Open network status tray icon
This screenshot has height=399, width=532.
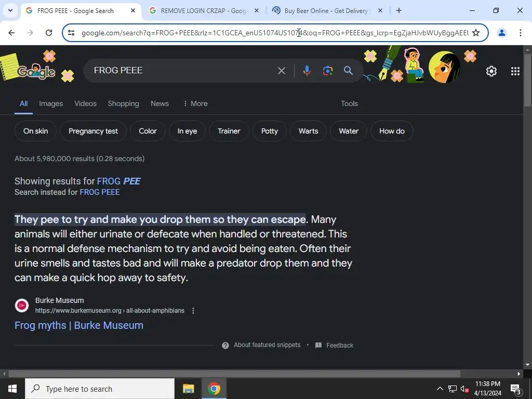(x=452, y=389)
